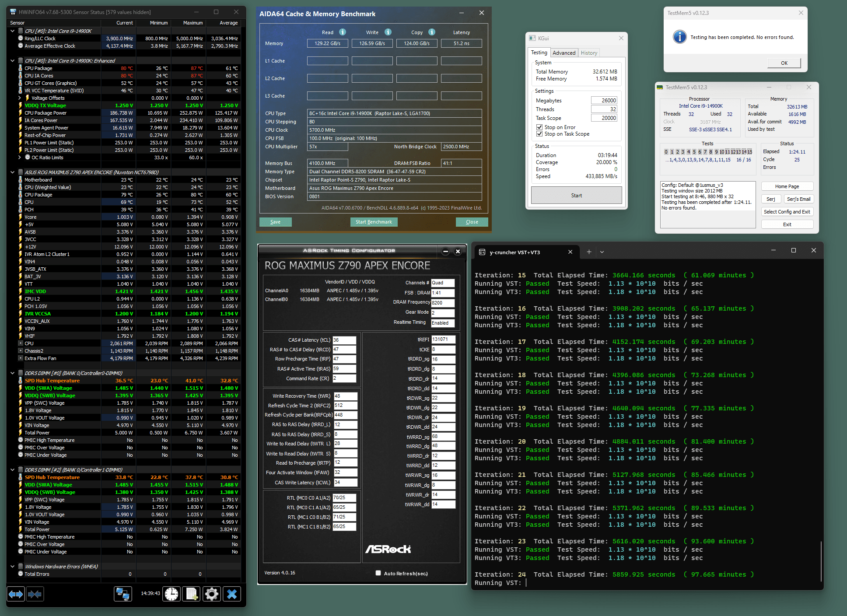Toggle Stop on Error checkbox

pyautogui.click(x=539, y=127)
